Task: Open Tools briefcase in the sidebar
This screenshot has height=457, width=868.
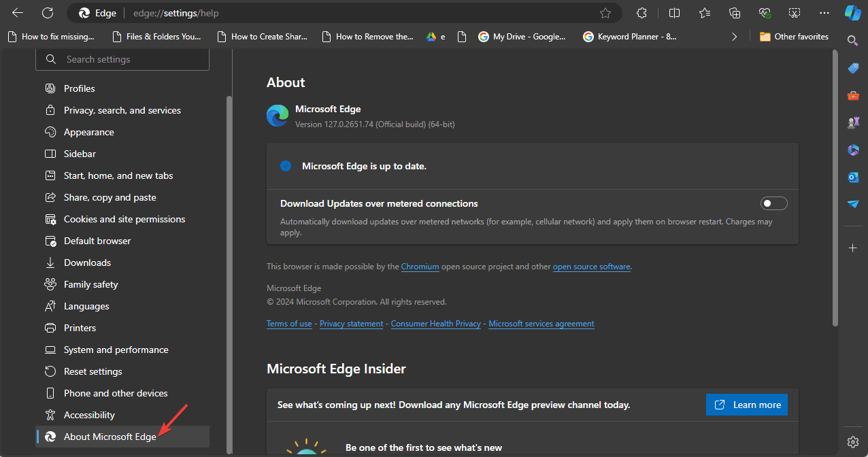Action: point(853,95)
